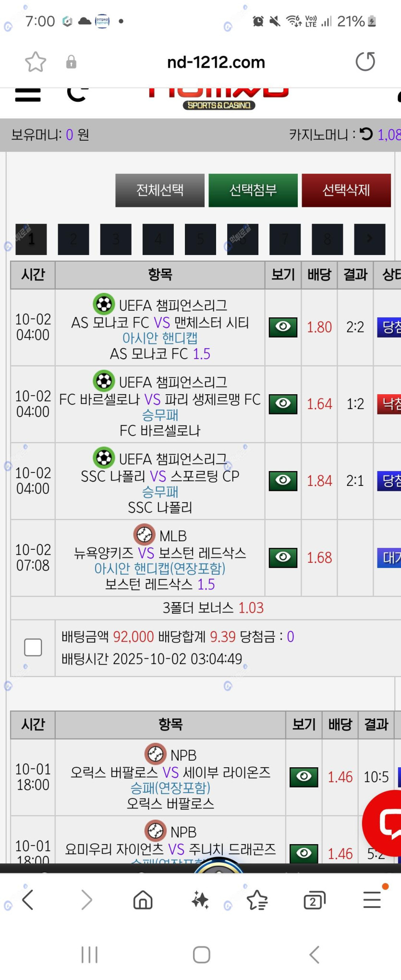
Task: Bookmark this page with the star icon
Action: pos(36,62)
